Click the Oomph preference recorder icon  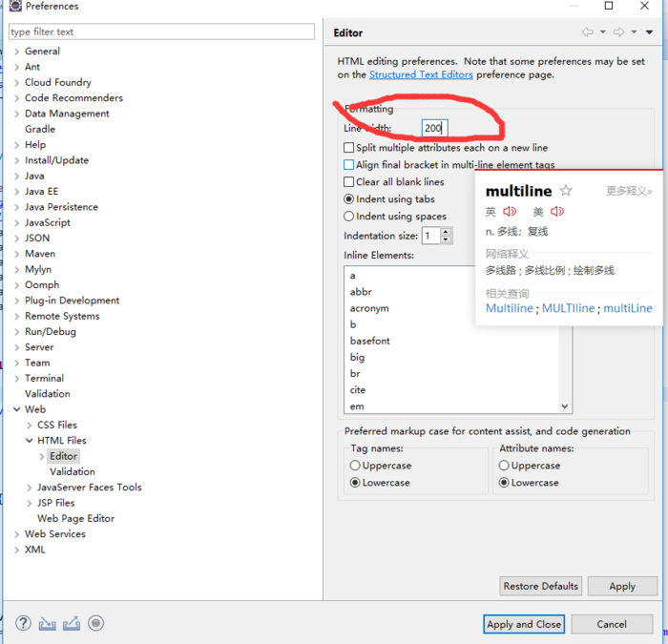pos(95,623)
